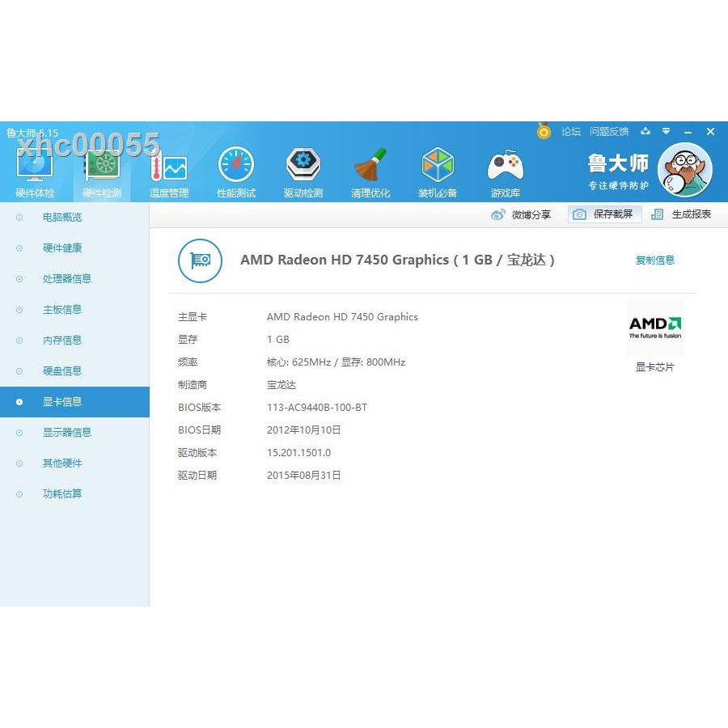
Task: Close the 鲁大师 window
Action: tap(710, 132)
